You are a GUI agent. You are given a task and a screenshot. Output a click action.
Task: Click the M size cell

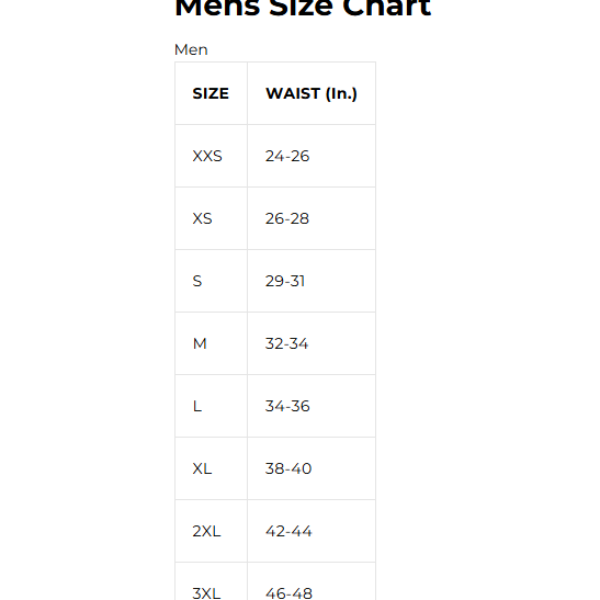(200, 343)
